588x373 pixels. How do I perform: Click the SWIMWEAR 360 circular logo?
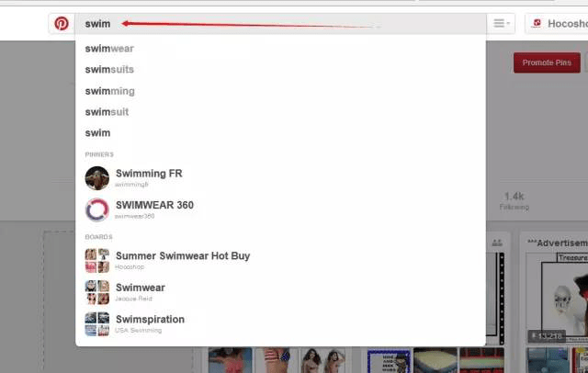[x=97, y=210]
